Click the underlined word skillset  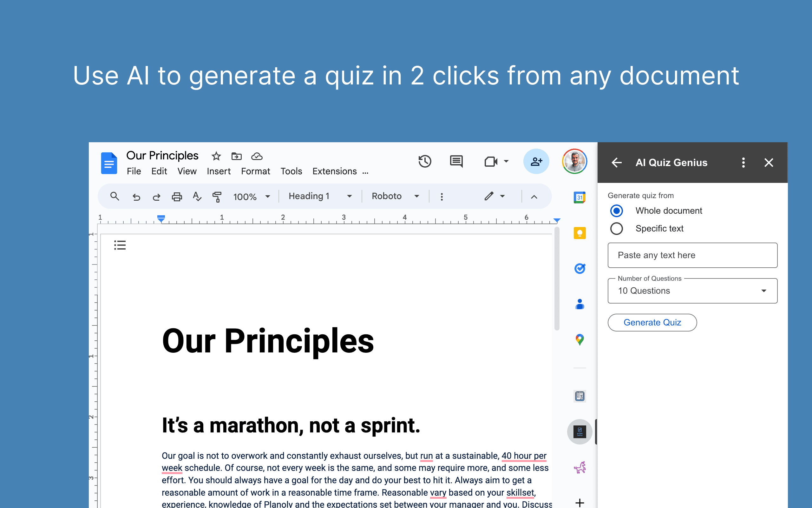point(520,492)
